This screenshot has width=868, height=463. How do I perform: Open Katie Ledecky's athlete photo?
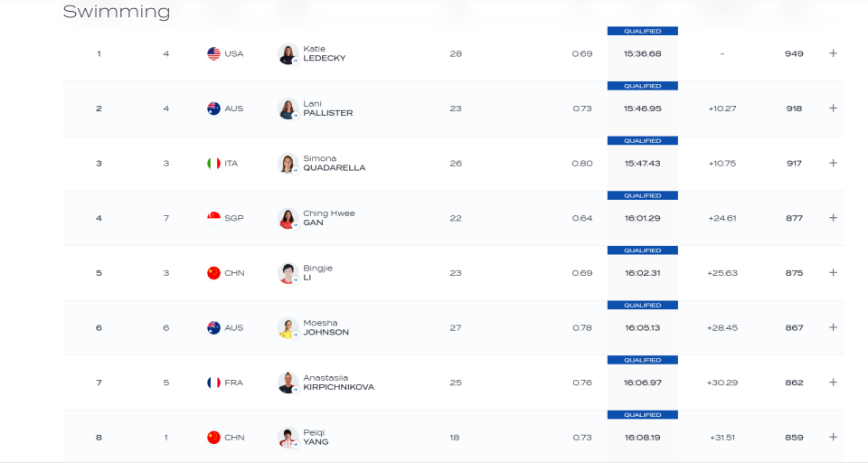pyautogui.click(x=288, y=53)
